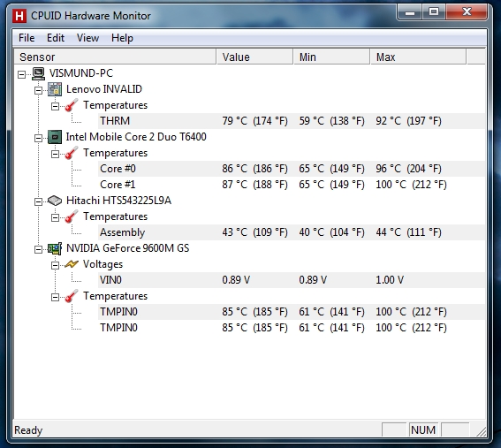Click the Hitachi hard drive icon
The image size is (501, 448).
pos(55,201)
